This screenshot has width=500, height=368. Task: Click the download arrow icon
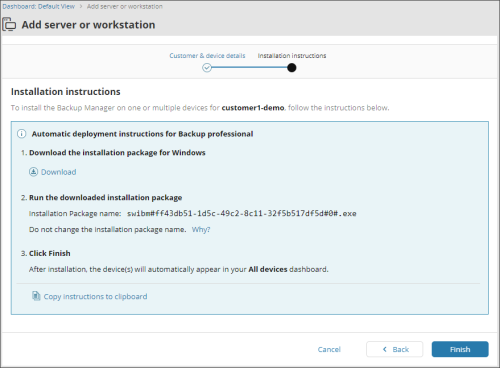coord(33,172)
